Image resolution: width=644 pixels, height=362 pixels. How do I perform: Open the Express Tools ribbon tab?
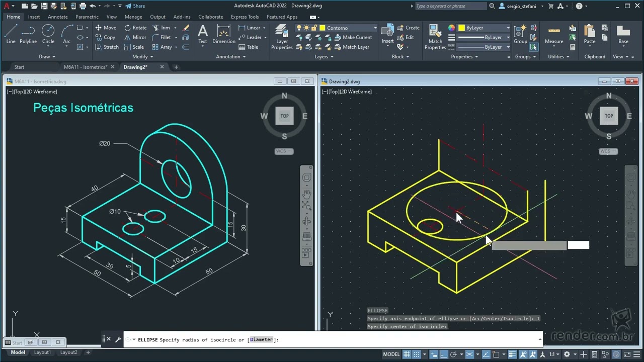(x=245, y=17)
